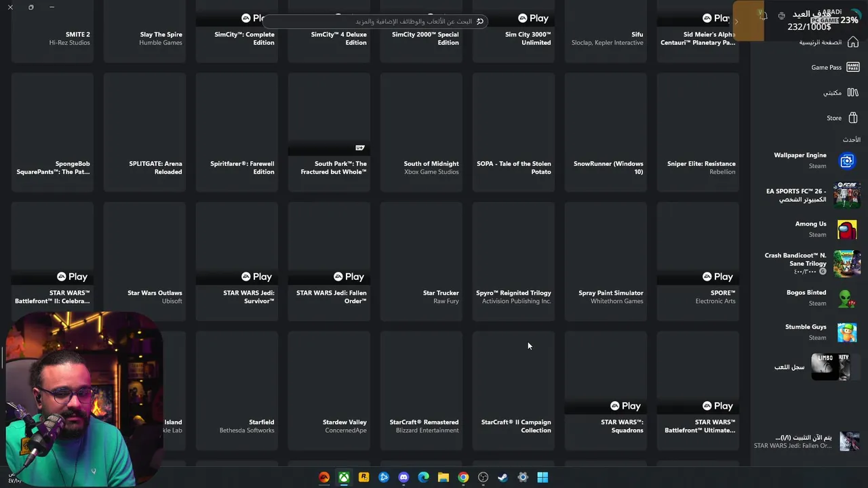Click the search magnifier icon
This screenshot has width=868, height=488.
(480, 21)
